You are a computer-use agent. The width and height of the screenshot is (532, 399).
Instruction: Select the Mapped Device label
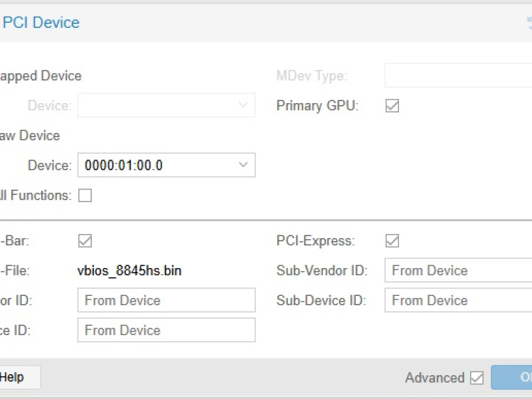[41, 76]
